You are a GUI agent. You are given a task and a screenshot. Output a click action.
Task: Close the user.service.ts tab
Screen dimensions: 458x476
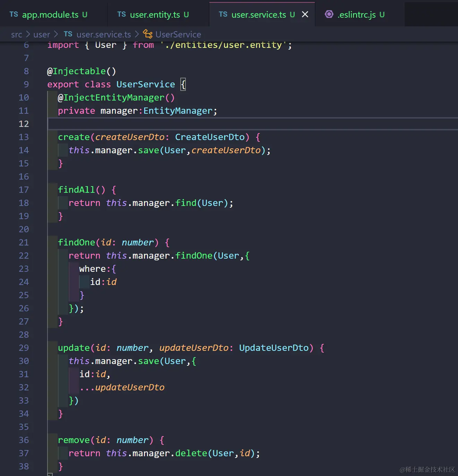coord(305,14)
